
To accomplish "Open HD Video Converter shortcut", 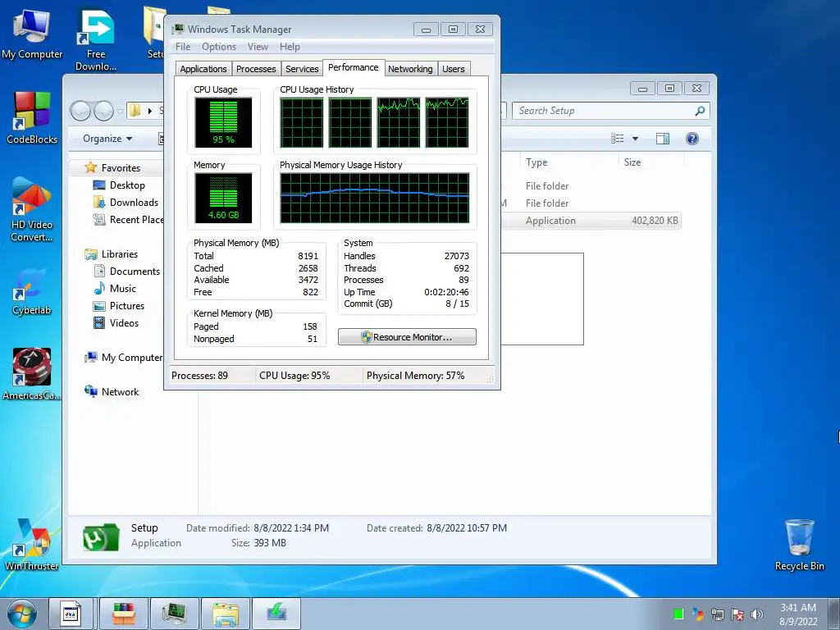I will (32, 209).
